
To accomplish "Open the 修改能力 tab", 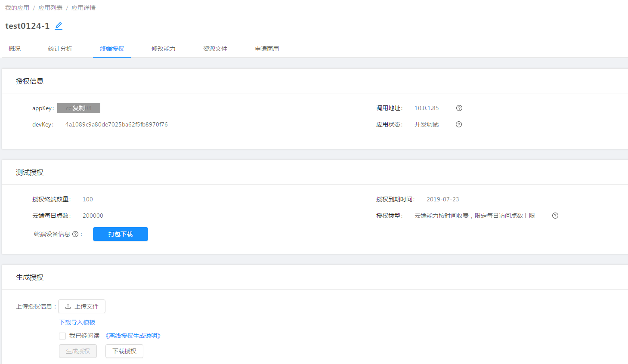I will pos(164,49).
